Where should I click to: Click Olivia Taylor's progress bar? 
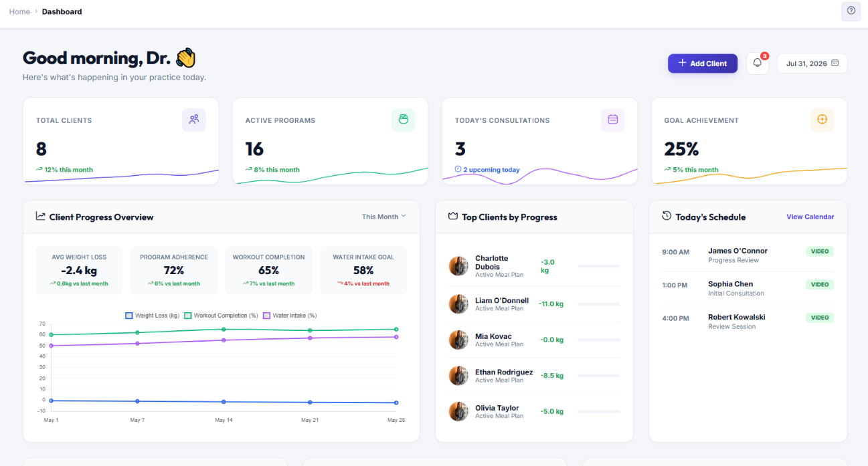[x=599, y=411]
